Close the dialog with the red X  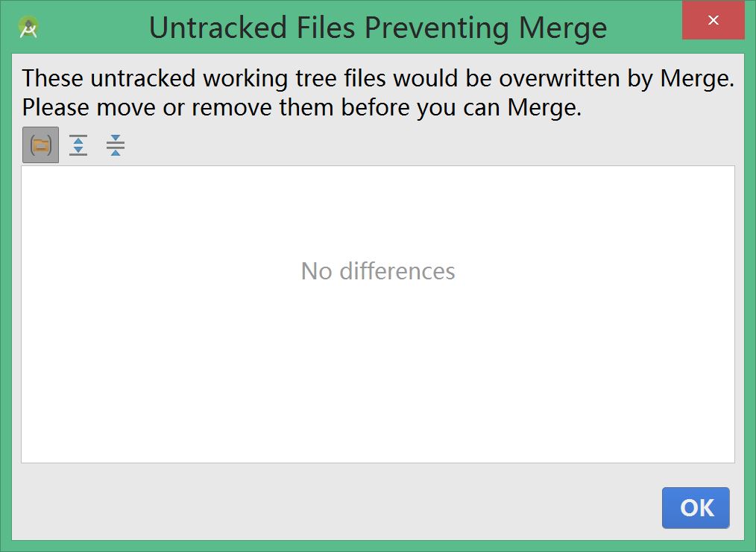pyautogui.click(x=714, y=21)
